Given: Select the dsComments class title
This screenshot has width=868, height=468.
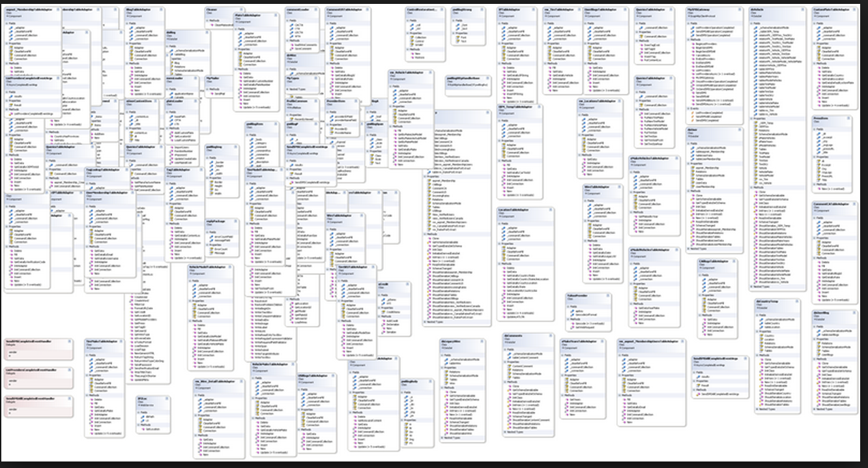Looking at the screenshot, I should click(513, 336).
